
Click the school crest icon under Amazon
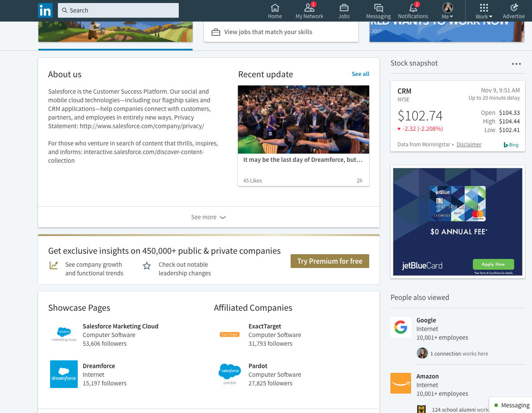(x=422, y=409)
